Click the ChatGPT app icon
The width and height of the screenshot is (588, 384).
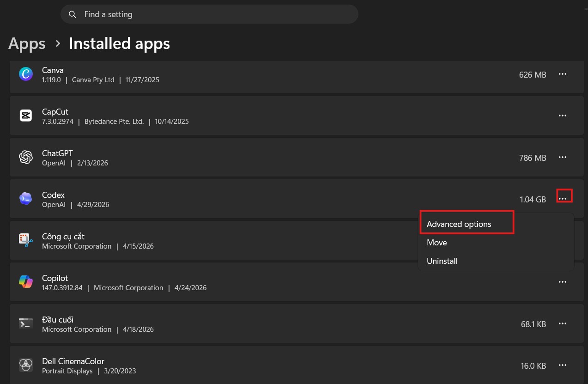pyautogui.click(x=26, y=157)
